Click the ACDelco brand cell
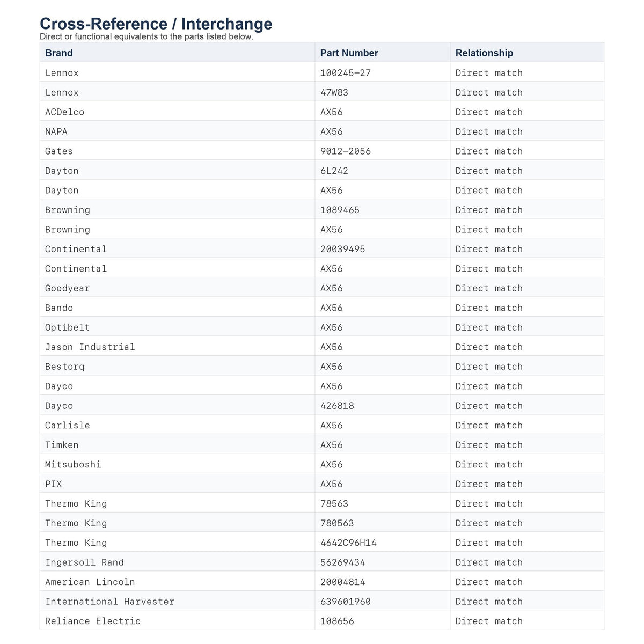Image resolution: width=644 pixels, height=644 pixels. (x=177, y=112)
